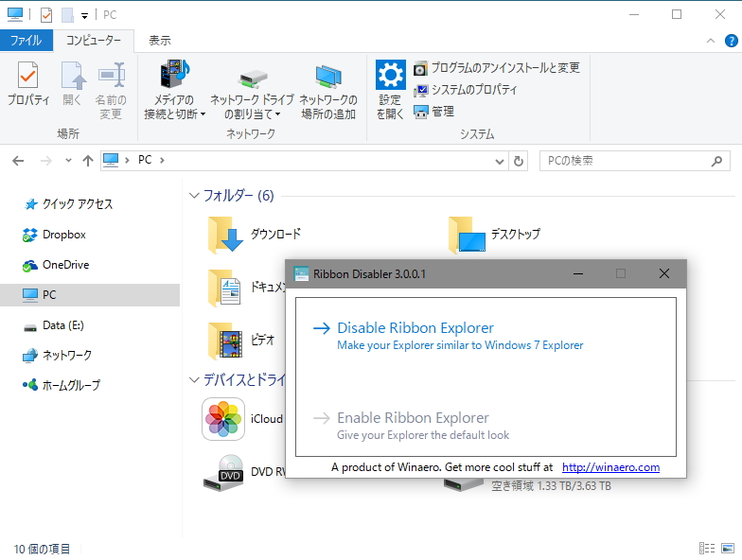Collapse the ribbon with the chevron

click(710, 41)
